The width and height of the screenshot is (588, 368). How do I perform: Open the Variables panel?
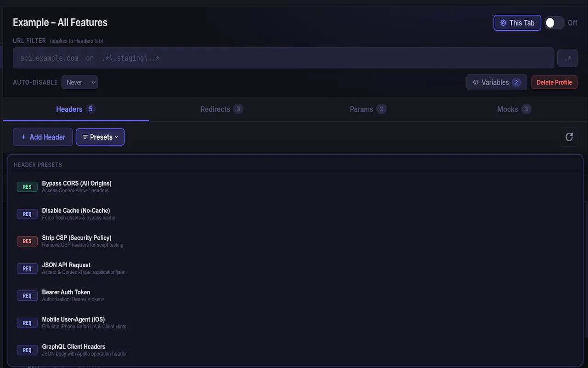pos(497,82)
